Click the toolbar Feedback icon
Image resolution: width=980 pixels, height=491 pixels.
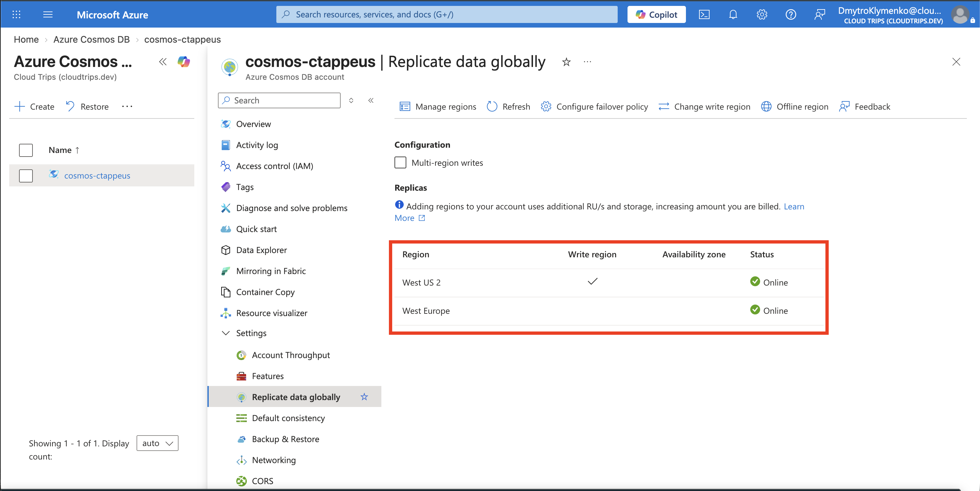[x=844, y=106]
